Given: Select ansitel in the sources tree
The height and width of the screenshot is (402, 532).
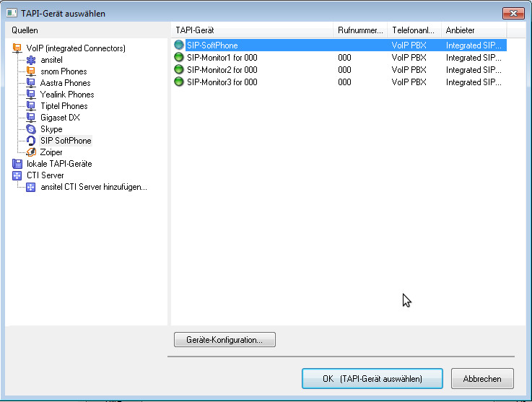Looking at the screenshot, I should (51, 60).
